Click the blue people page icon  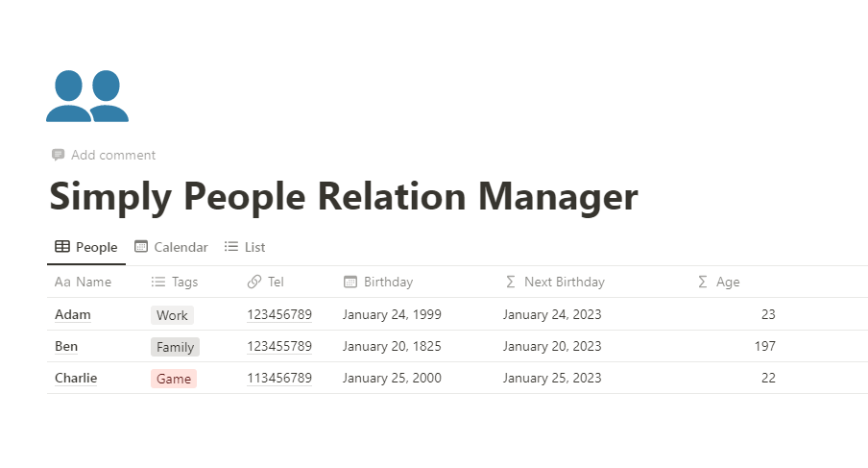(x=87, y=96)
